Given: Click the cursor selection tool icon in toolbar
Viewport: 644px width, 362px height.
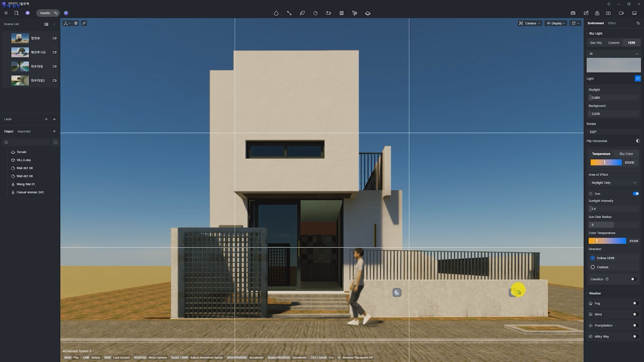Looking at the screenshot, I should (355, 13).
